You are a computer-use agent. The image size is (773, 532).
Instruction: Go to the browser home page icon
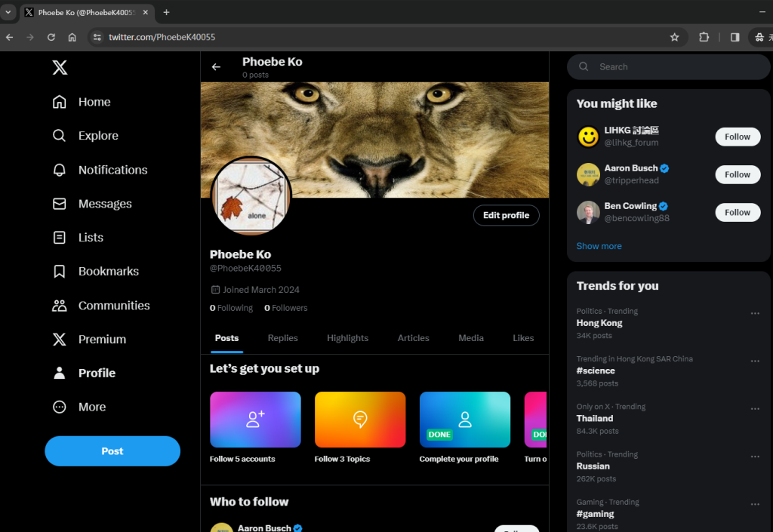click(x=72, y=37)
